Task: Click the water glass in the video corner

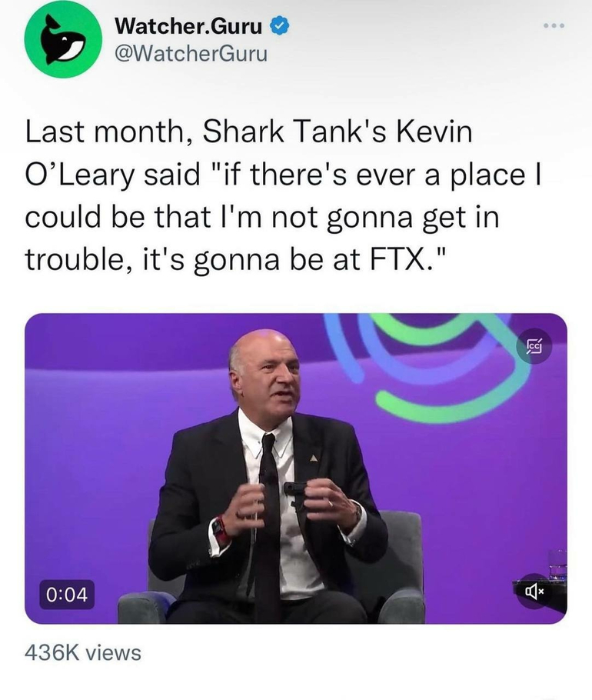Action: [557, 565]
